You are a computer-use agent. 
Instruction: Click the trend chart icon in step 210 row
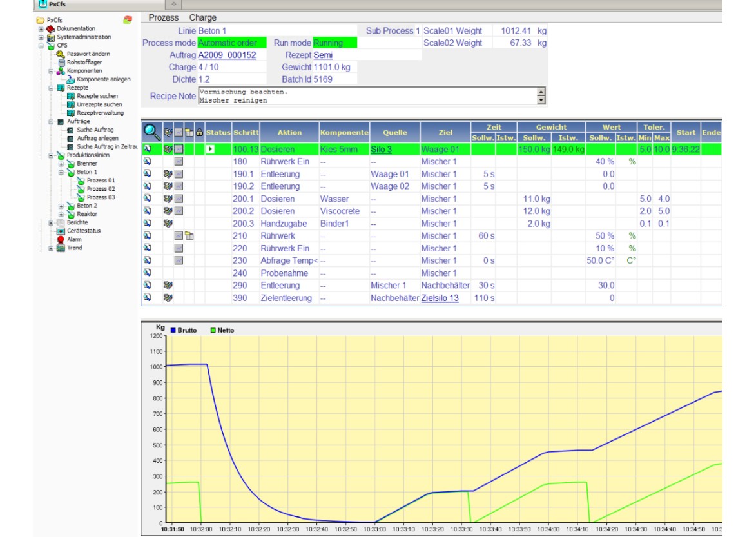[179, 236]
